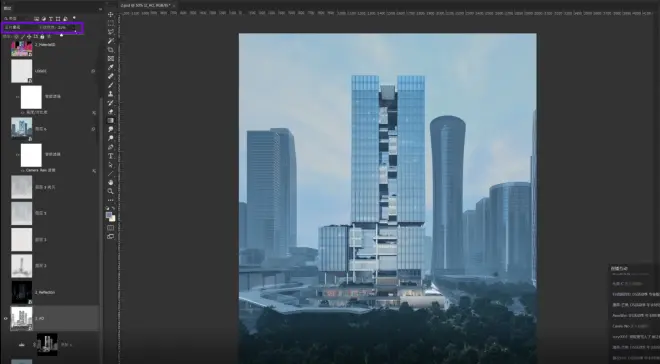Select the Frame tool
Image resolution: width=660 pixels, height=364 pixels.
(111, 58)
